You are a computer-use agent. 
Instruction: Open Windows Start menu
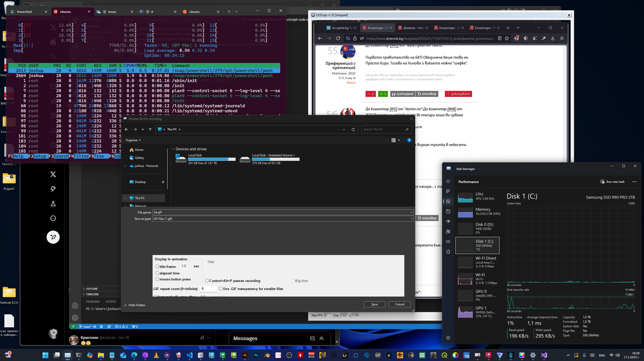point(46,355)
